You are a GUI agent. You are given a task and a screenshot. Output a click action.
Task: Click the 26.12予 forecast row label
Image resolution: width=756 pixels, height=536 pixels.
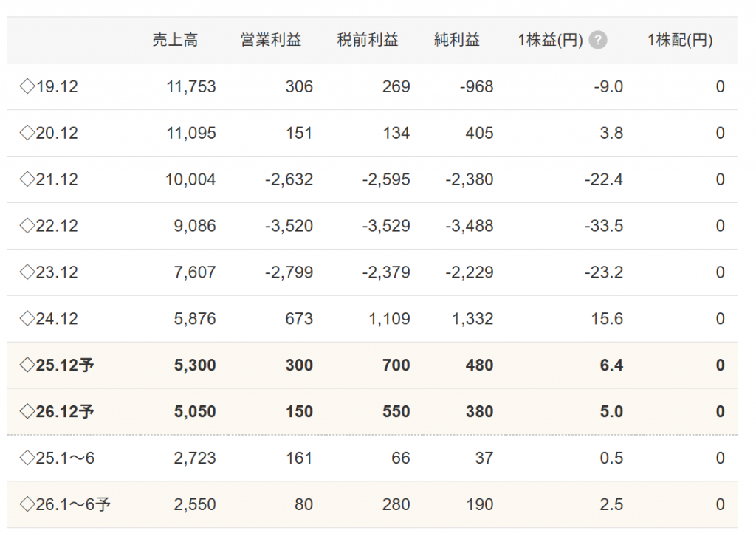65,412
